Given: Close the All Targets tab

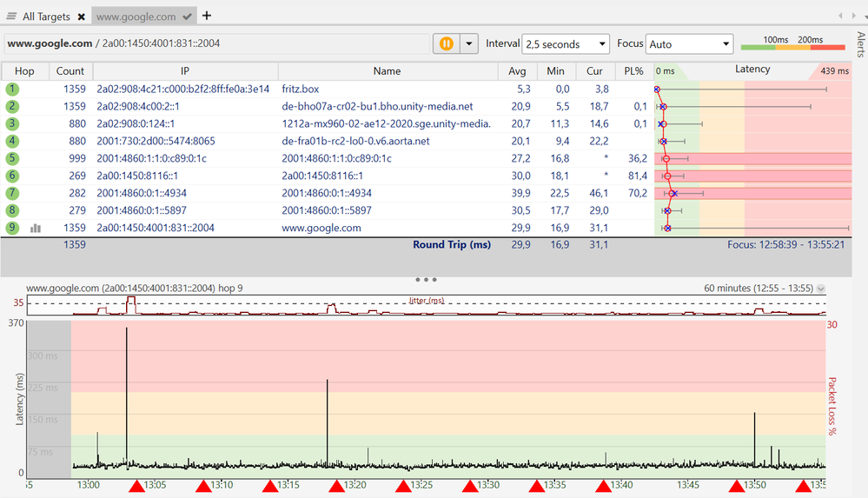Looking at the screenshot, I should click(82, 17).
